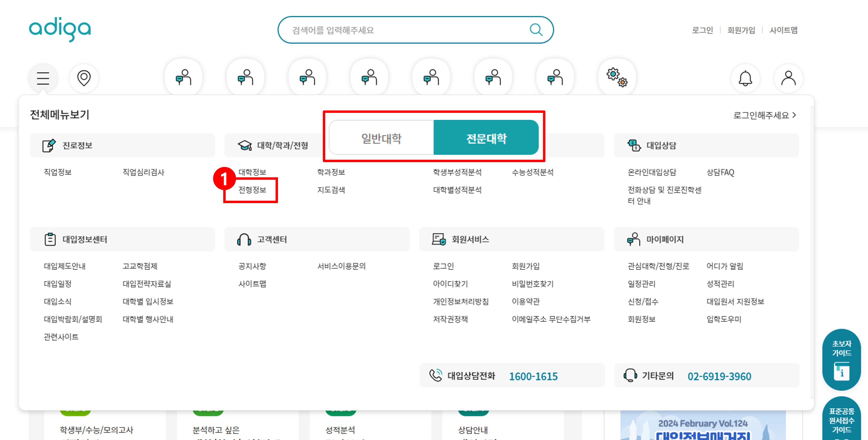Open 서비스이용문의 link
This screenshot has width=868, height=440.
coord(341,266)
